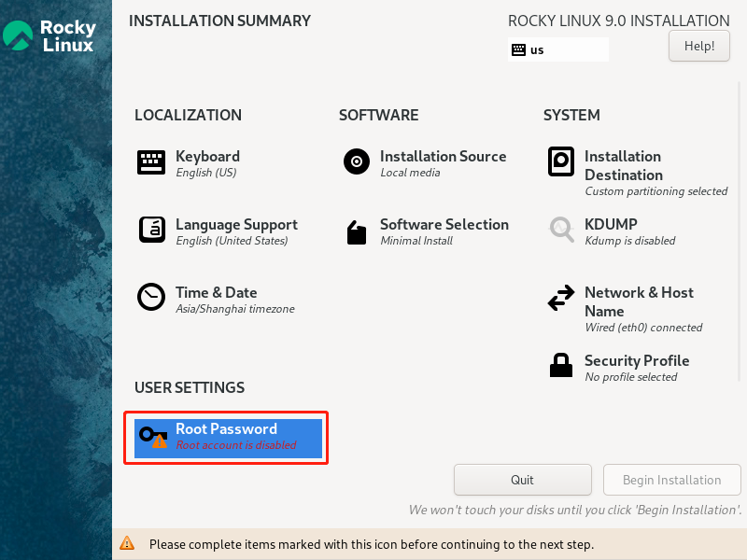747x560 pixels.
Task: Click the KDUMP magnifier icon
Action: (x=561, y=230)
